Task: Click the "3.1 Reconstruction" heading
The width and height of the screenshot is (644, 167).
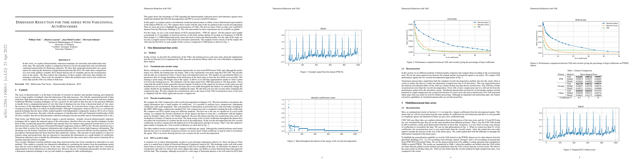Action: pyautogui.click(x=411, y=108)
